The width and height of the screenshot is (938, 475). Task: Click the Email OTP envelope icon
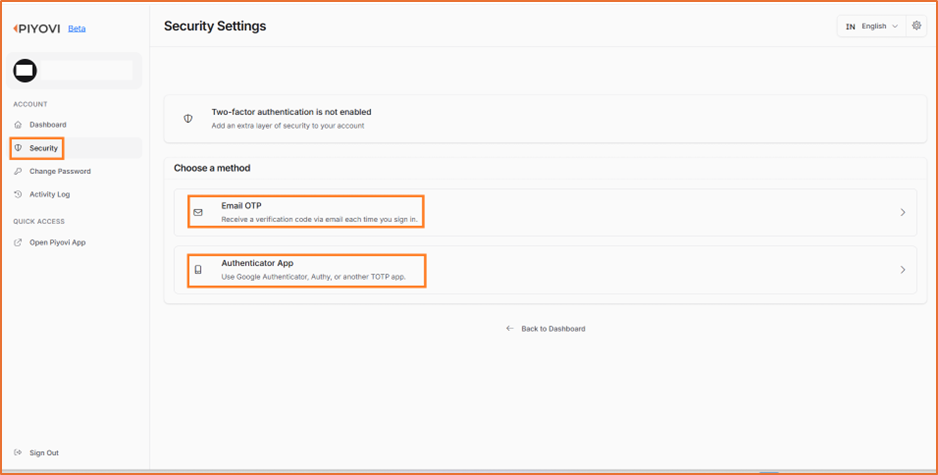coord(198,212)
